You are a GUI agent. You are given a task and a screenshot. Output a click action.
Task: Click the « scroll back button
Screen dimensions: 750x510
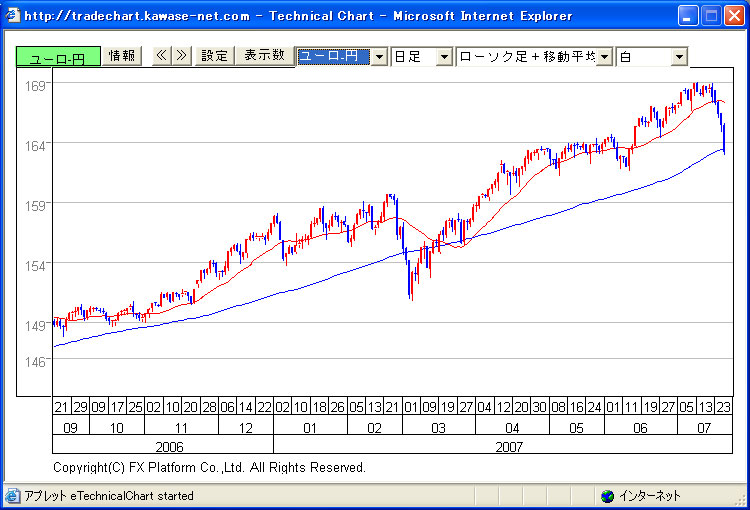pos(161,56)
